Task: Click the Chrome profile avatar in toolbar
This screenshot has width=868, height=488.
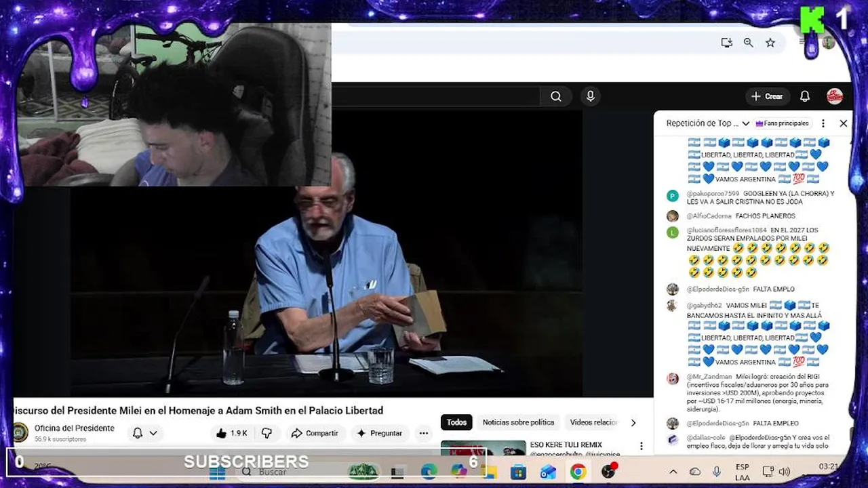Action: coord(829,43)
